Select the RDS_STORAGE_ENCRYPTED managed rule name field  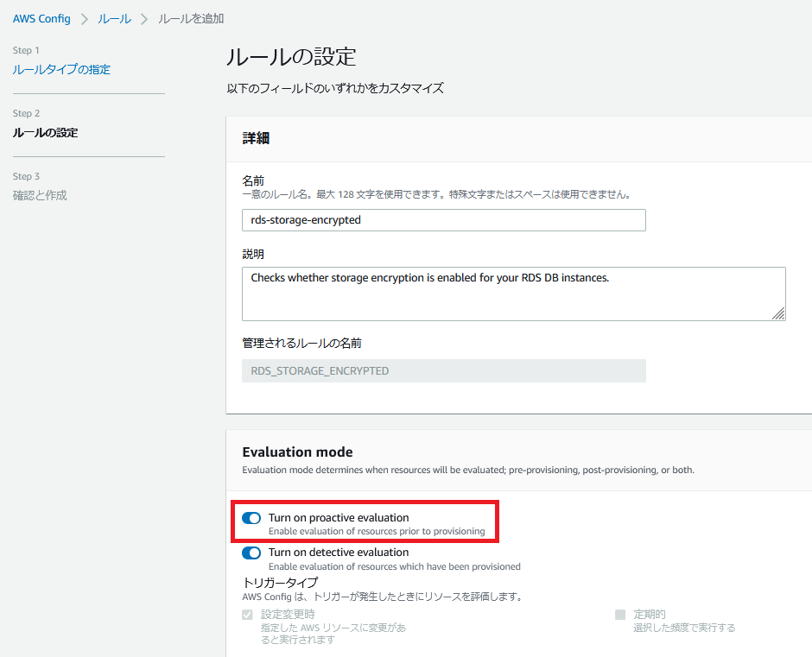[x=444, y=370]
